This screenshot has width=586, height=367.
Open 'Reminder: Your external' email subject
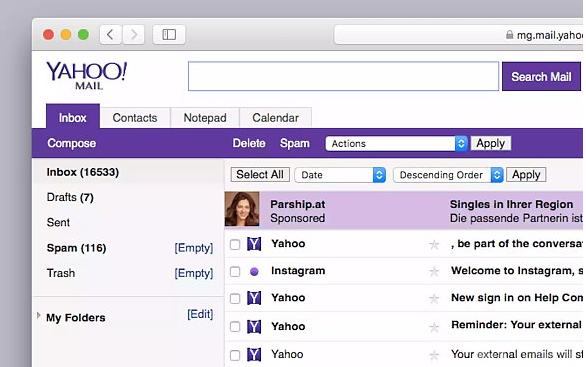(516, 325)
